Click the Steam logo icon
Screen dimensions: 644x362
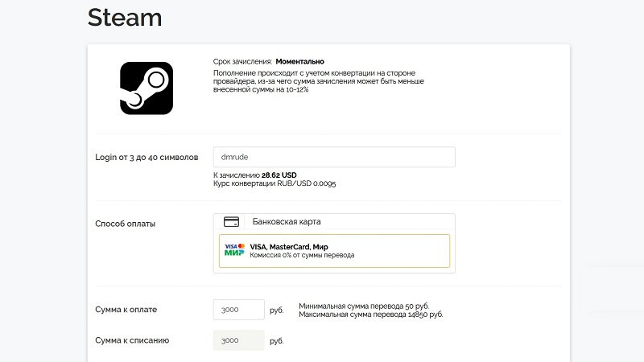147,88
